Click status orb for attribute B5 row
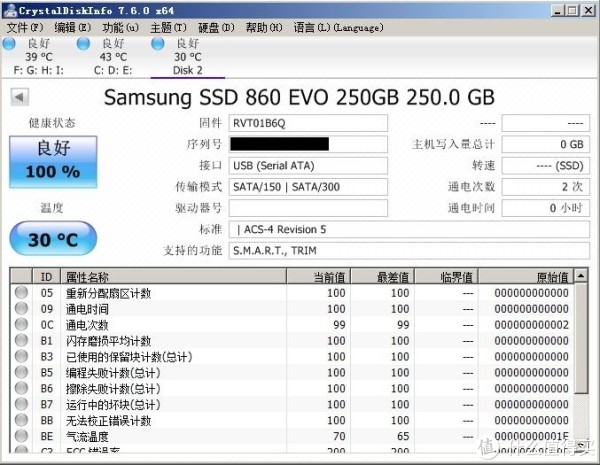The height and width of the screenshot is (465, 600). (x=21, y=372)
